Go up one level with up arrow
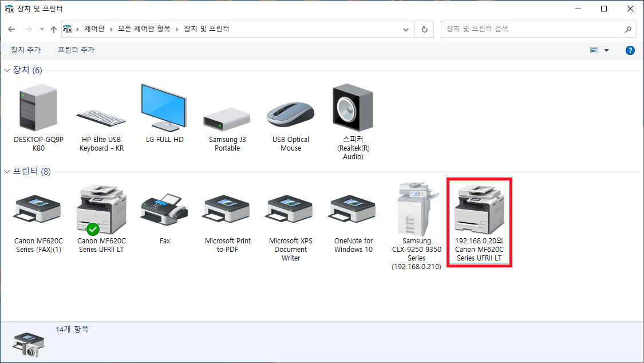The height and width of the screenshot is (363, 644). click(53, 29)
